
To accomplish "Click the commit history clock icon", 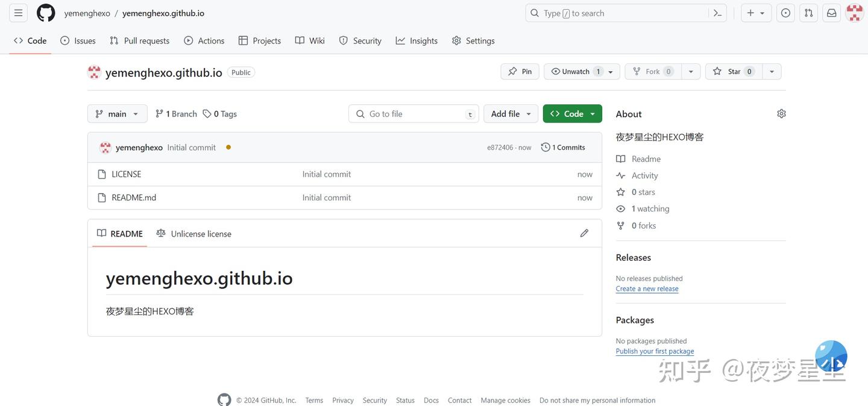I will 546,147.
